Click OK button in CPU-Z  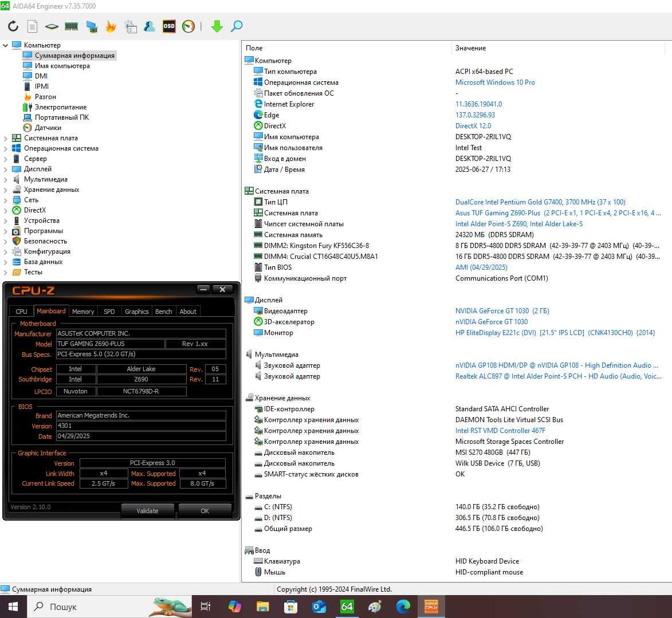tap(205, 511)
